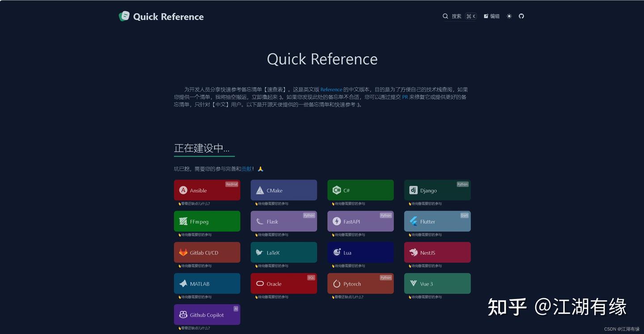Image resolution: width=644 pixels, height=334 pixels.
Task: Toggle light/dark theme with the sun icon
Action: pyautogui.click(x=508, y=16)
